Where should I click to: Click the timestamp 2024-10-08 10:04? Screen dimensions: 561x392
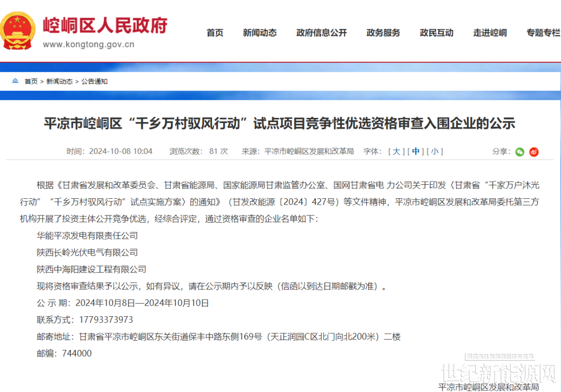click(121, 151)
